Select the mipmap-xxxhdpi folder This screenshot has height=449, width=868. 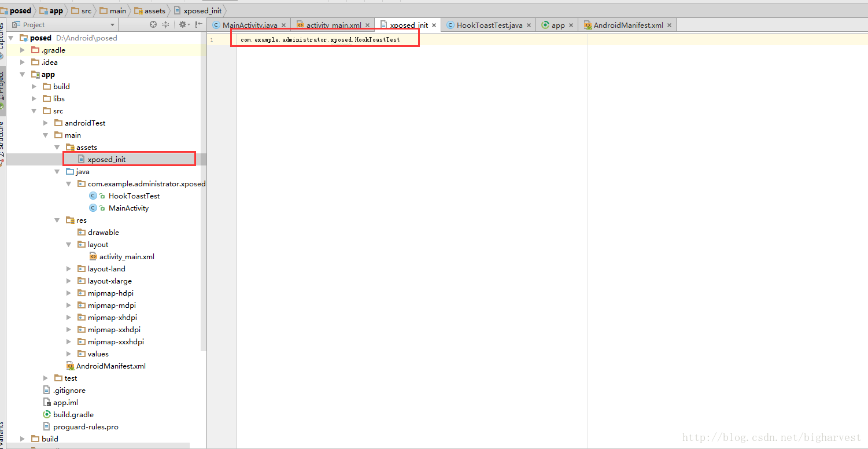pos(116,341)
